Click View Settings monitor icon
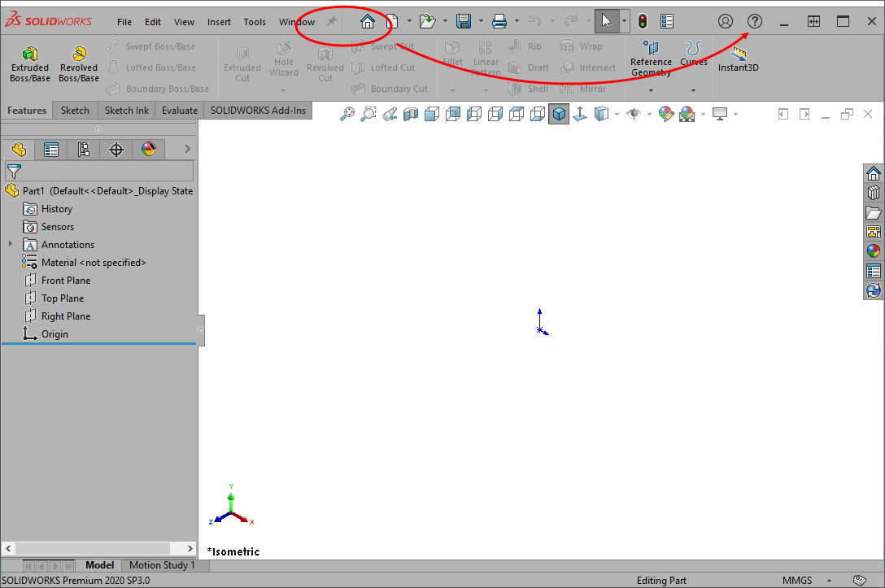Image resolution: width=885 pixels, height=588 pixels. pos(720,114)
